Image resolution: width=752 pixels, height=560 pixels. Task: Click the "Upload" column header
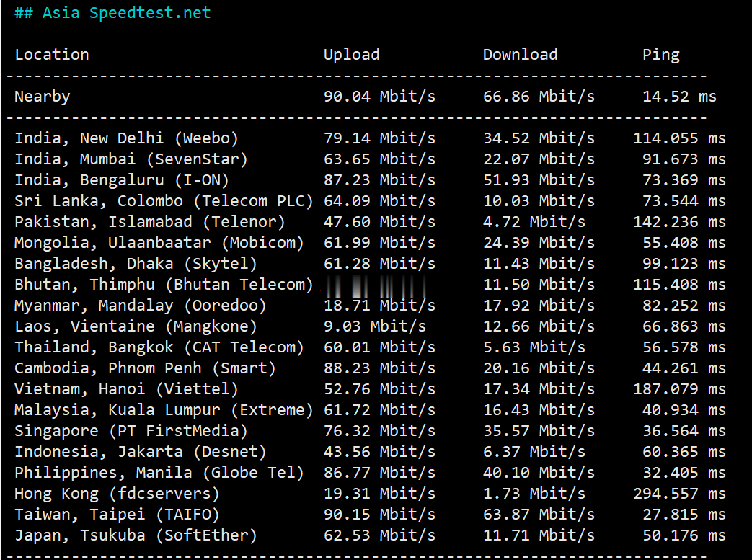[x=352, y=55]
